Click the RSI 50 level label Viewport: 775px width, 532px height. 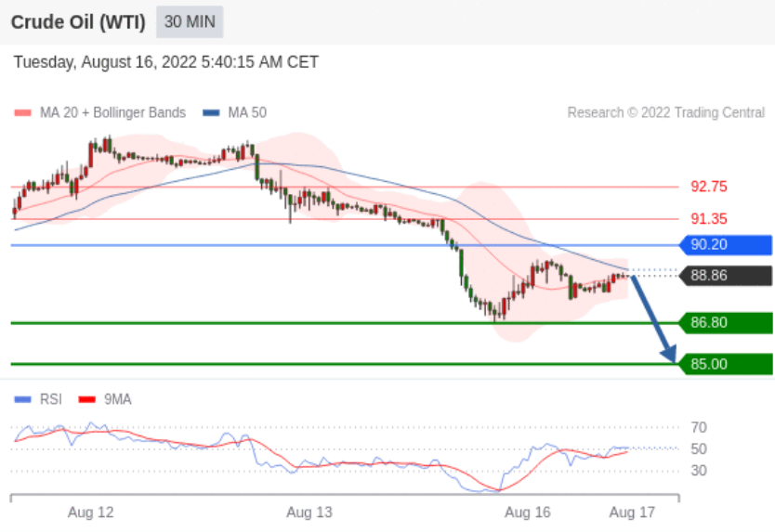tap(699, 449)
